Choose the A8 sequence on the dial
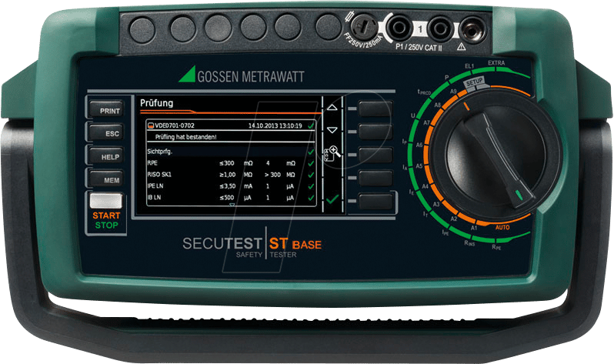Viewport: 614px width, 364px height. [437, 105]
